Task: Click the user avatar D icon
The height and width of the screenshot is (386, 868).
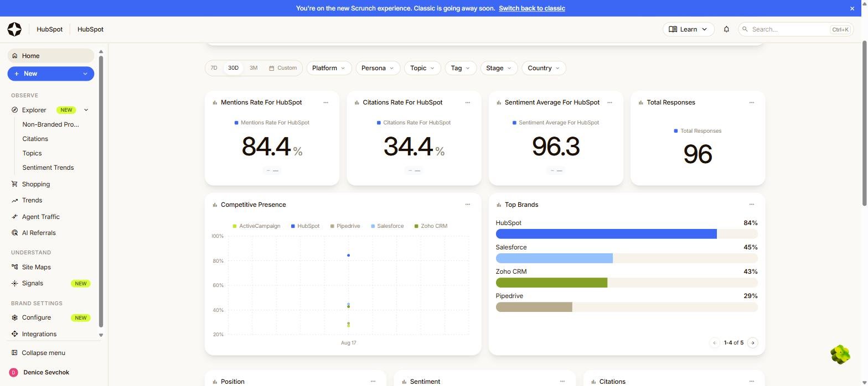Action: click(14, 373)
